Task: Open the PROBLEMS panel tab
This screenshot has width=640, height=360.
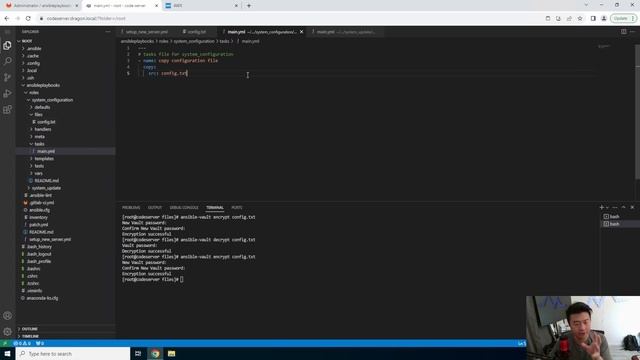Action: (x=131, y=207)
